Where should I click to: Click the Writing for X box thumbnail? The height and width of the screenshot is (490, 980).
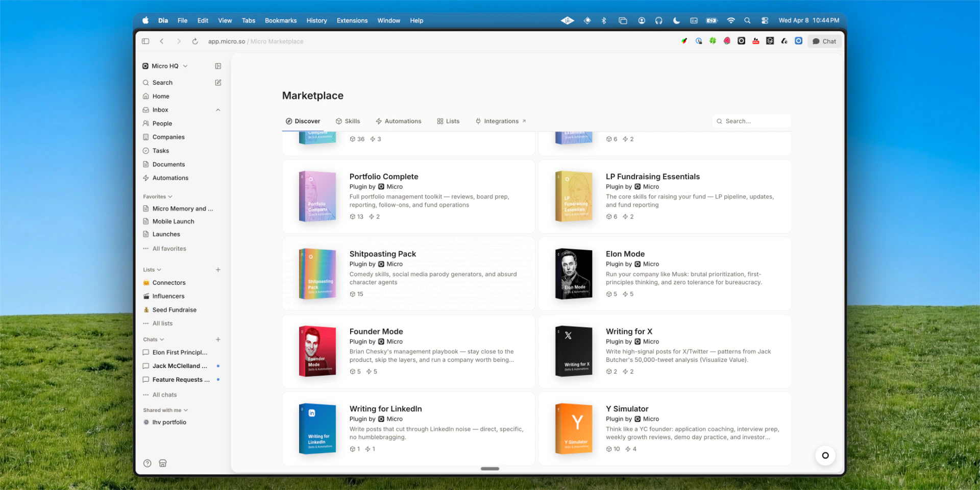pos(574,351)
